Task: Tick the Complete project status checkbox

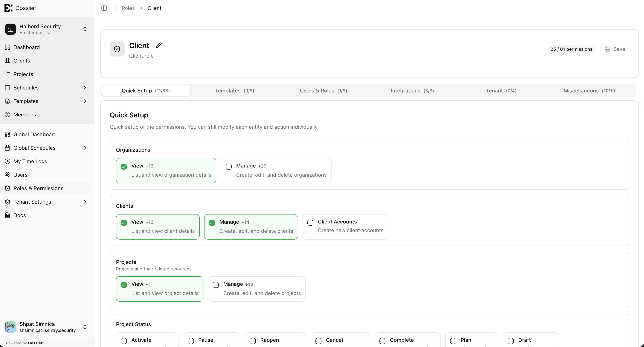Action: 382,341
